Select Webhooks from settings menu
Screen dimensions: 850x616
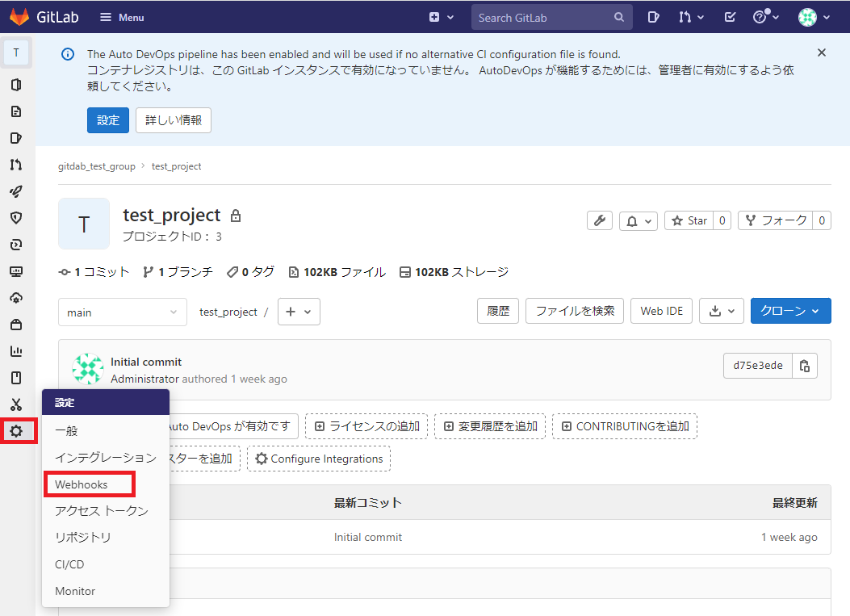click(82, 484)
